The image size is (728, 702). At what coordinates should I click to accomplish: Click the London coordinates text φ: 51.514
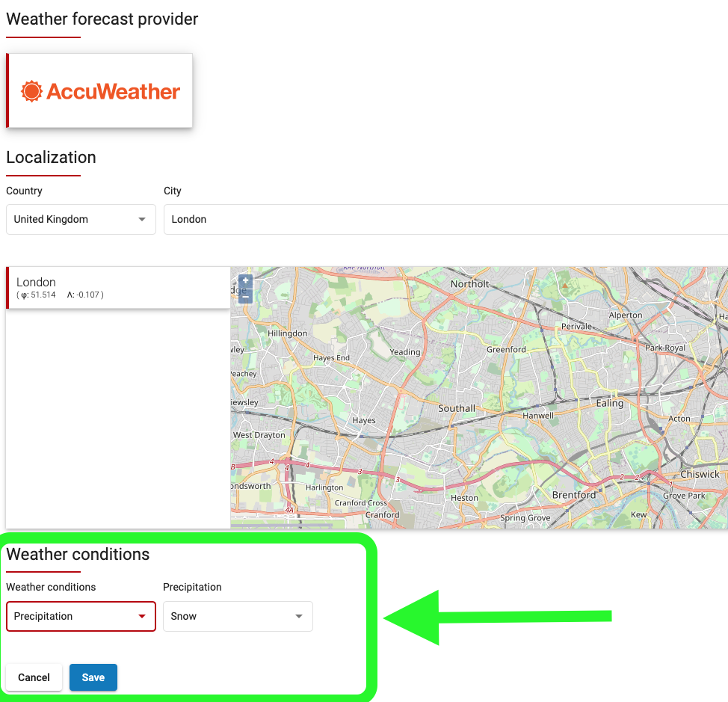(x=39, y=295)
